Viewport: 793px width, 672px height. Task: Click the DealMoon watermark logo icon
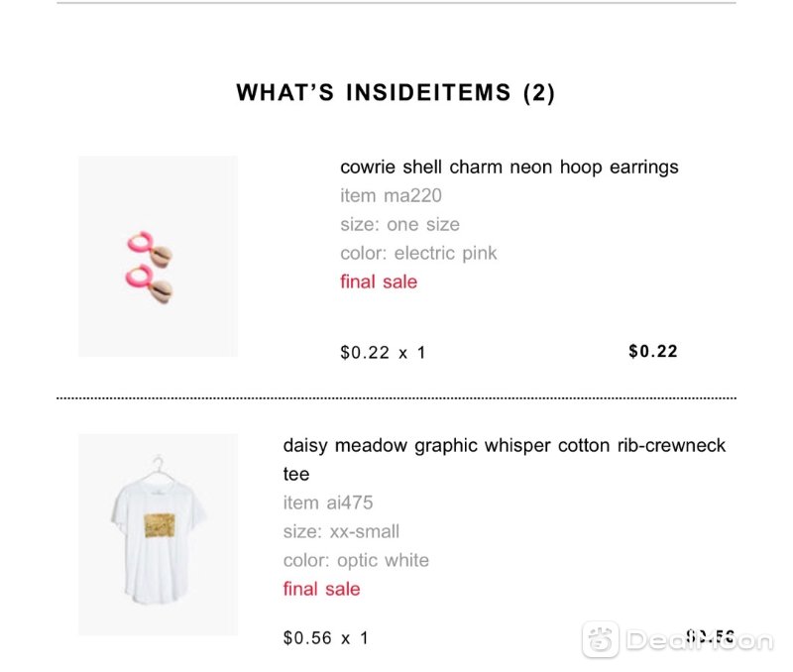601,639
